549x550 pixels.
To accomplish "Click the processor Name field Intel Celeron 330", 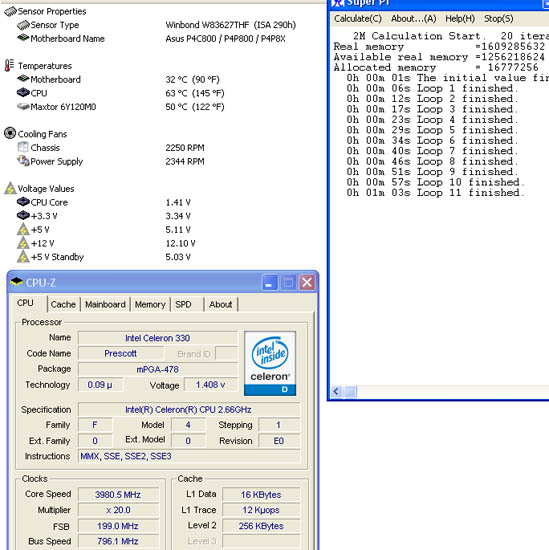I will (x=158, y=338).
